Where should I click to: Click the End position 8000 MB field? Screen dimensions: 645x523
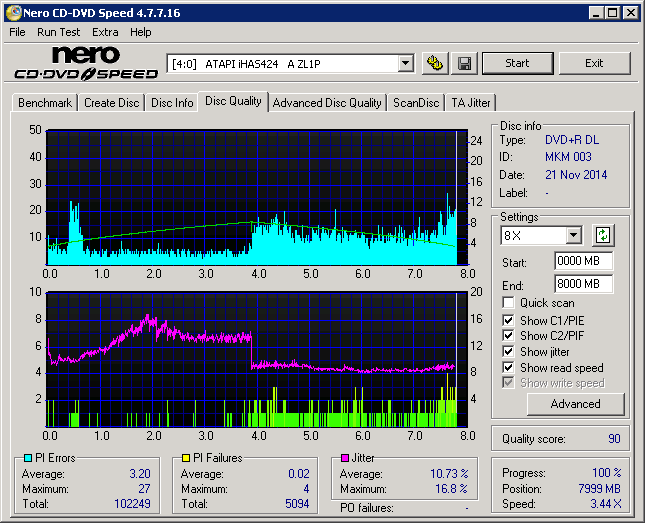pos(583,284)
